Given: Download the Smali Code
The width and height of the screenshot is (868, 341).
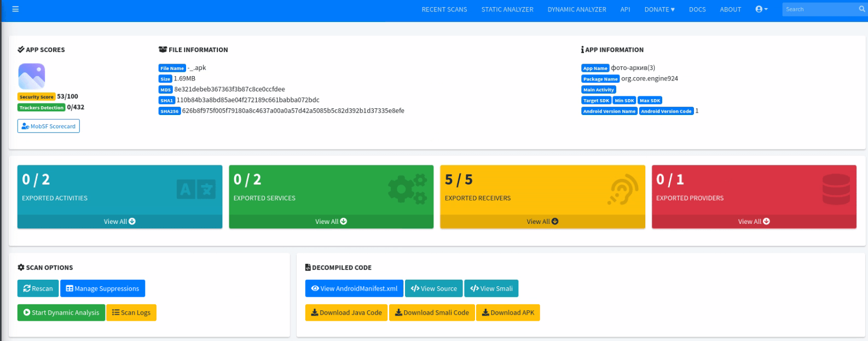Looking at the screenshot, I should [432, 313].
